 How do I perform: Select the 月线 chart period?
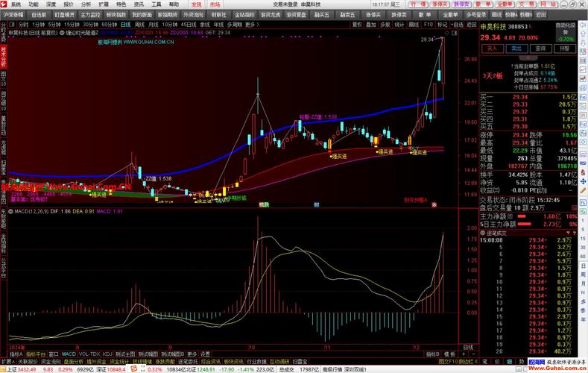(x=154, y=25)
